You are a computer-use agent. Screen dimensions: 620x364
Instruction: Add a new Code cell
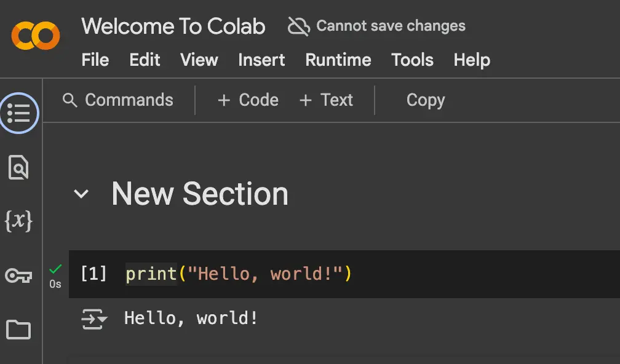point(248,100)
